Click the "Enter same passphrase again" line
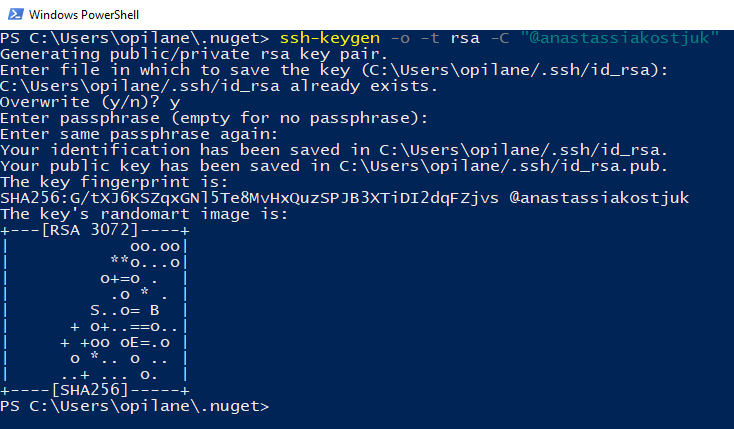The height and width of the screenshot is (429, 734). coord(139,134)
